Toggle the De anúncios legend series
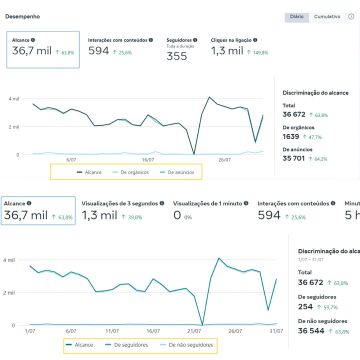The width and height of the screenshot is (360, 360). tap(177, 172)
